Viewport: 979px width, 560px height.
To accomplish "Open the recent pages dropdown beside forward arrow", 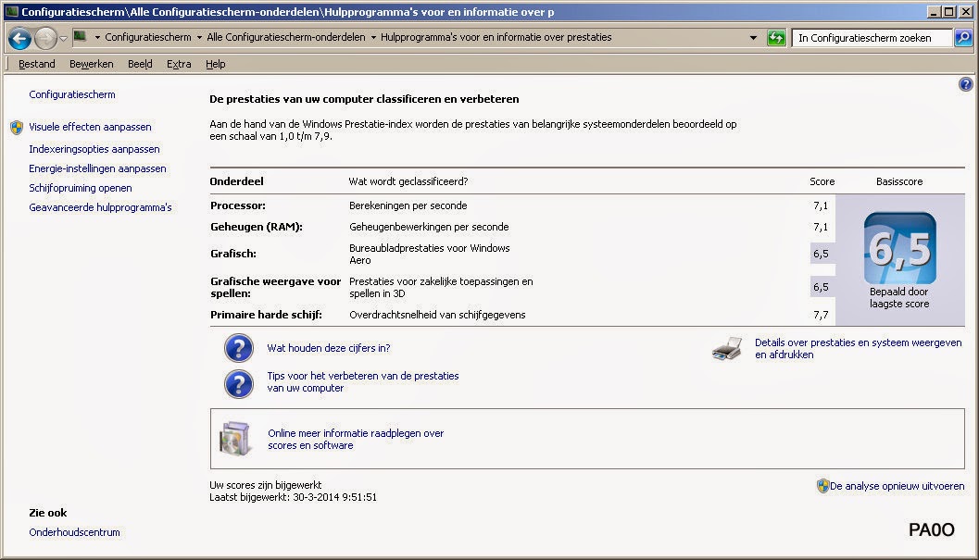I will (63, 39).
